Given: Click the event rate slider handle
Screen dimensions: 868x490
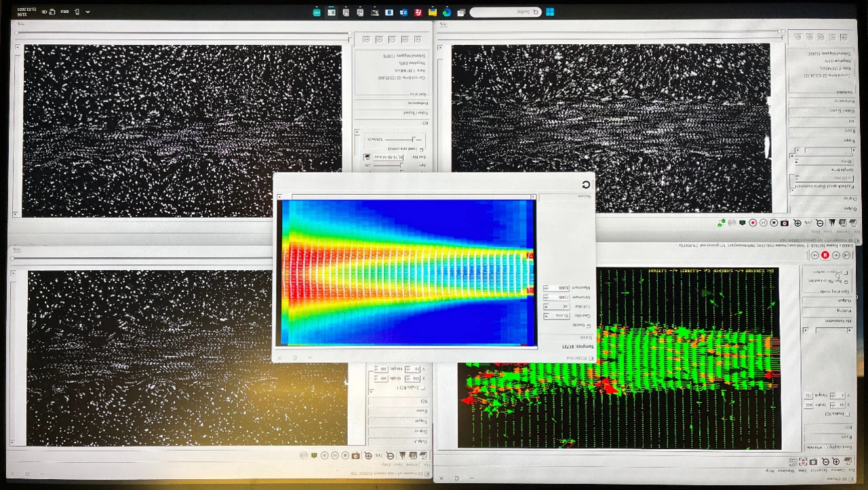Looking at the screenshot, I should [414, 138].
